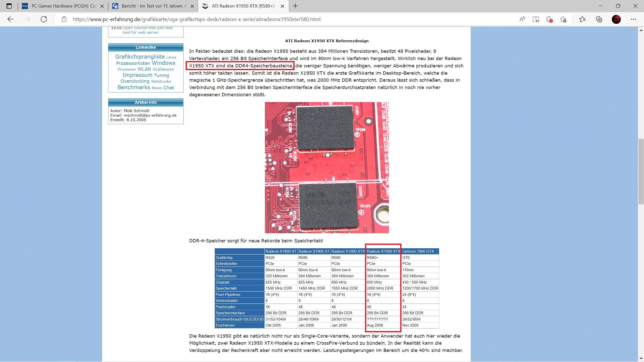The width and height of the screenshot is (644, 362).
Task: Open Prozessorlisten link
Action: point(133,63)
